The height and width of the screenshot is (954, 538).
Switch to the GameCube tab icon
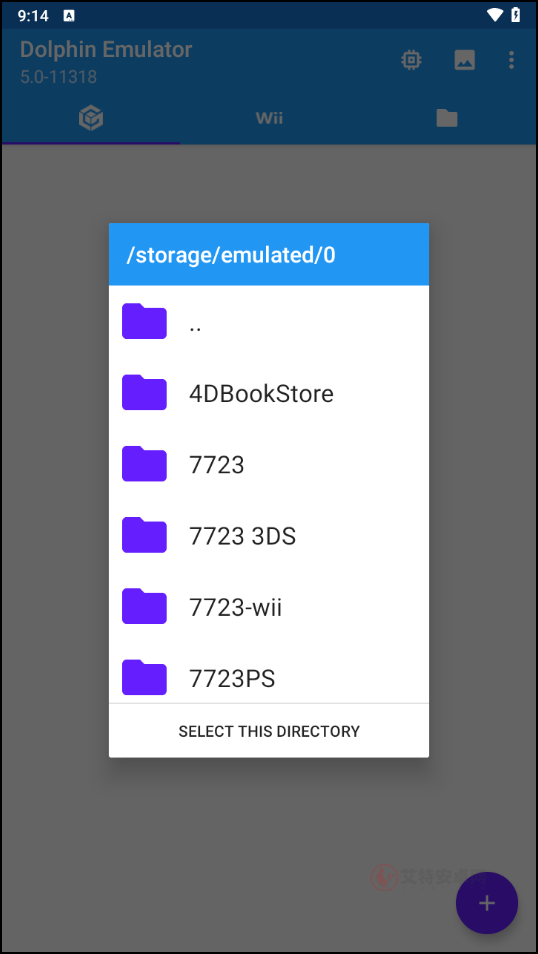[x=91, y=117]
